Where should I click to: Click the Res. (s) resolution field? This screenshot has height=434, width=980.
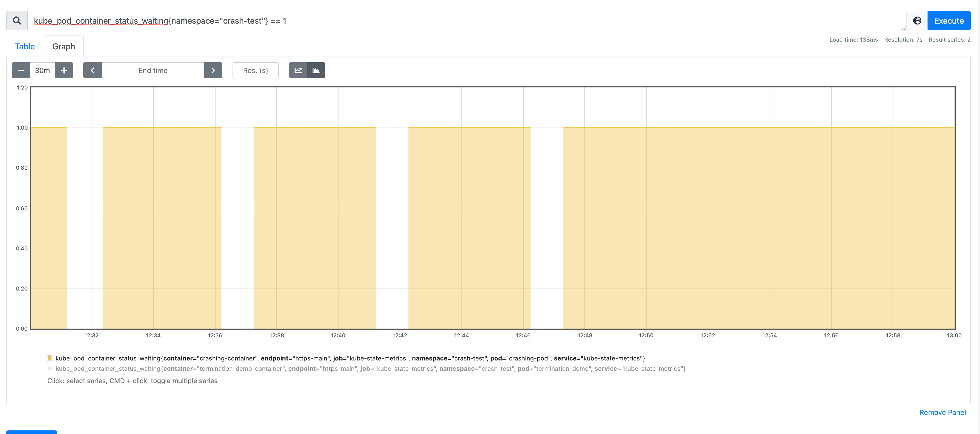click(255, 70)
